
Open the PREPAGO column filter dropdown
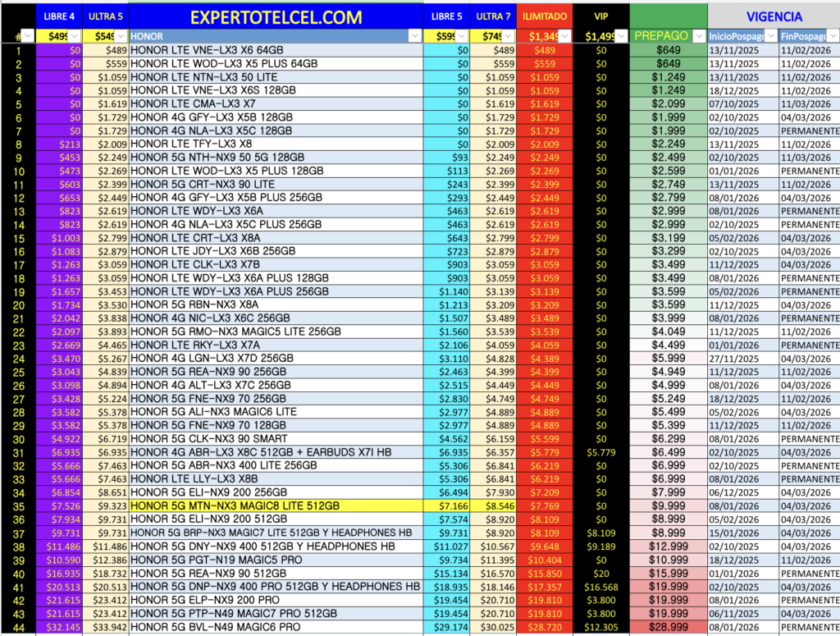(x=698, y=36)
